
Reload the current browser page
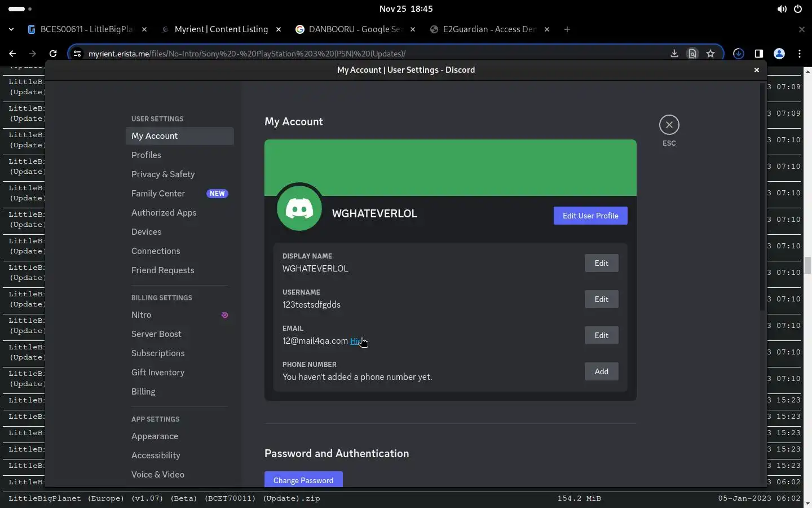(53, 54)
